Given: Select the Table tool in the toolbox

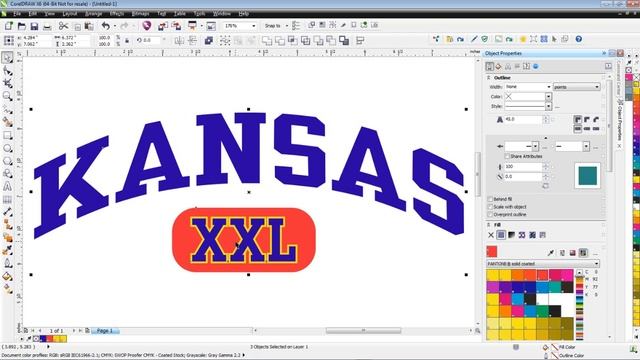Looking at the screenshot, I should point(7,200).
